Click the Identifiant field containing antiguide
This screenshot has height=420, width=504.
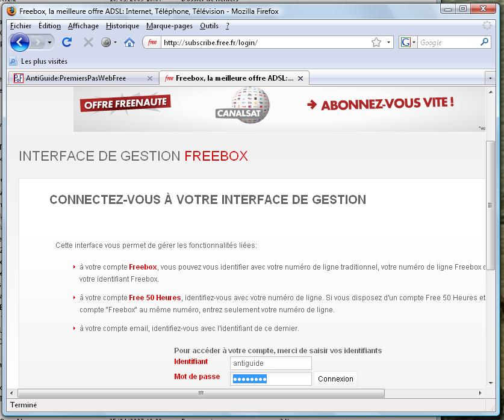(x=270, y=363)
